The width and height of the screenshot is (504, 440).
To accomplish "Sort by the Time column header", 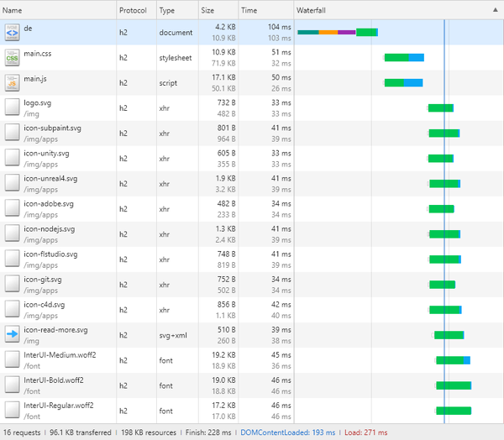I will pyautogui.click(x=265, y=10).
